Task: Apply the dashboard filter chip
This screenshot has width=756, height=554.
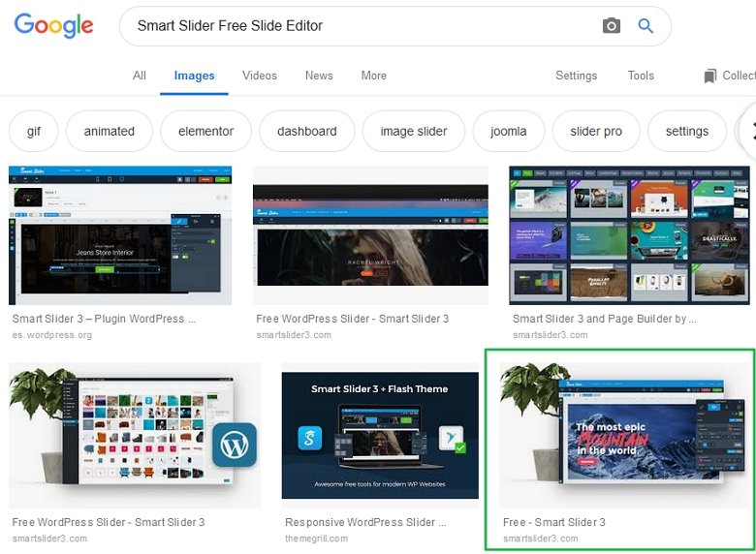Action: pyautogui.click(x=306, y=131)
